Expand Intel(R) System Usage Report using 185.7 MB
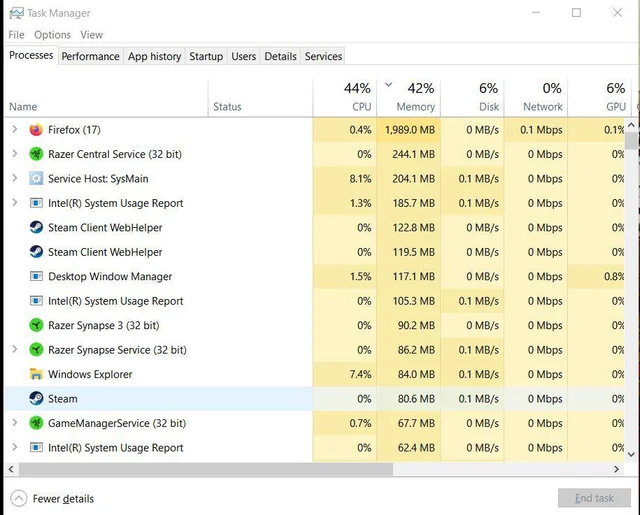640x515 pixels. (x=15, y=202)
